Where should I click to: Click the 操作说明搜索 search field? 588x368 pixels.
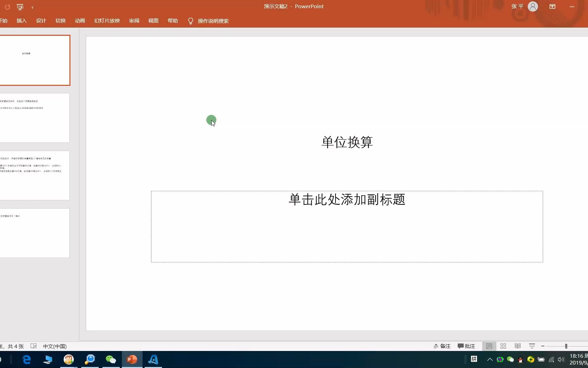coord(213,21)
